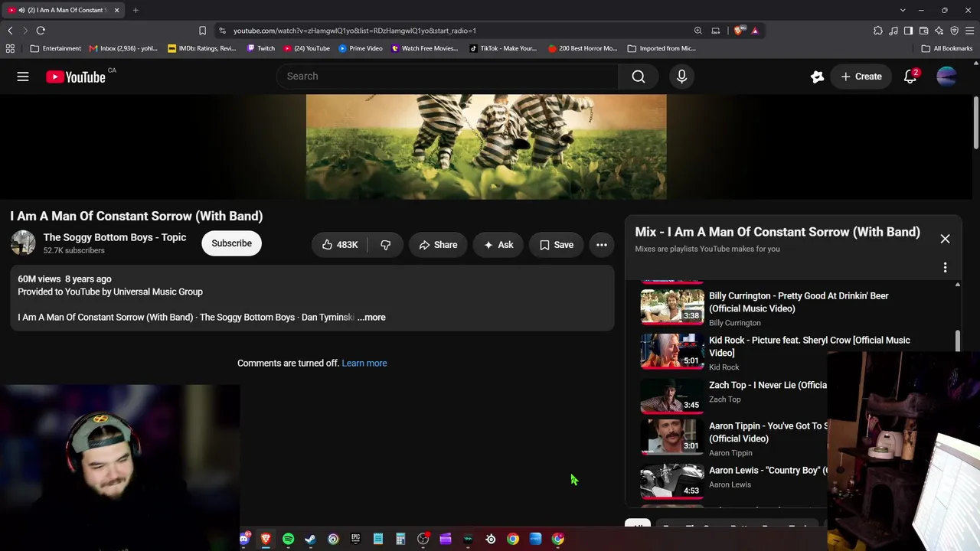The width and height of the screenshot is (980, 551).
Task: Open the Brave Shields icon
Action: coord(738,31)
